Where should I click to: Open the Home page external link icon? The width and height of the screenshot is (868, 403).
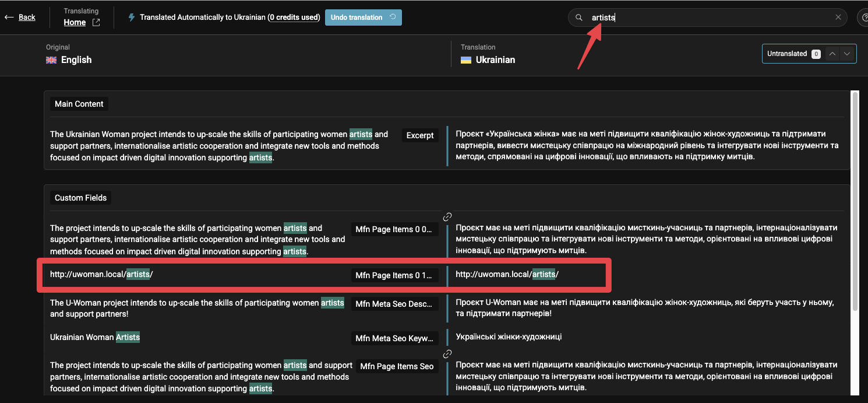click(x=96, y=23)
